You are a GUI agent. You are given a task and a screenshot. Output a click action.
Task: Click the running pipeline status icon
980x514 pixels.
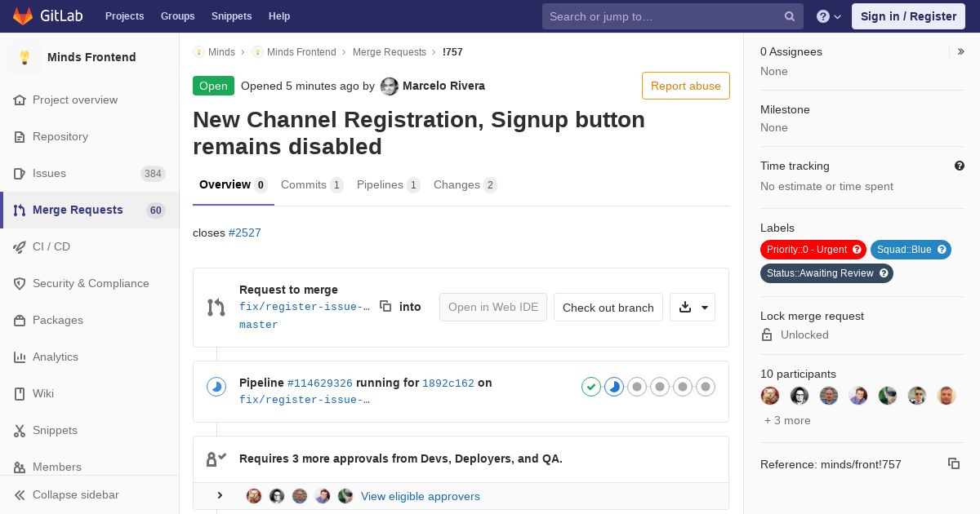pos(216,387)
